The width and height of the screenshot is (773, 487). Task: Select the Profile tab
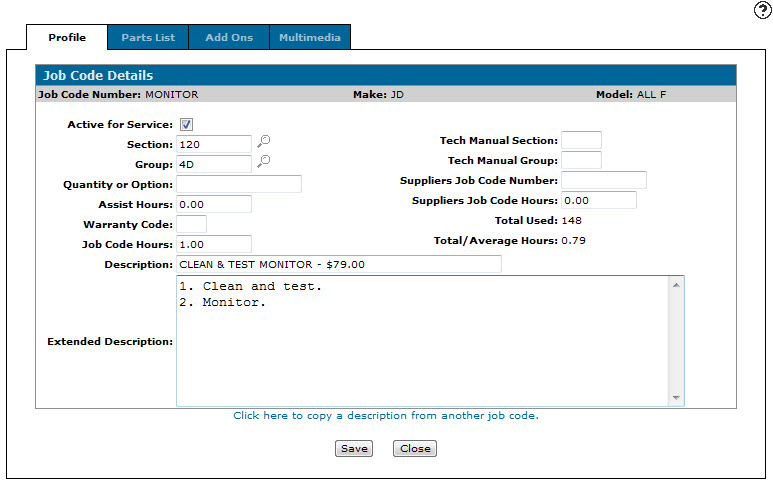point(68,38)
